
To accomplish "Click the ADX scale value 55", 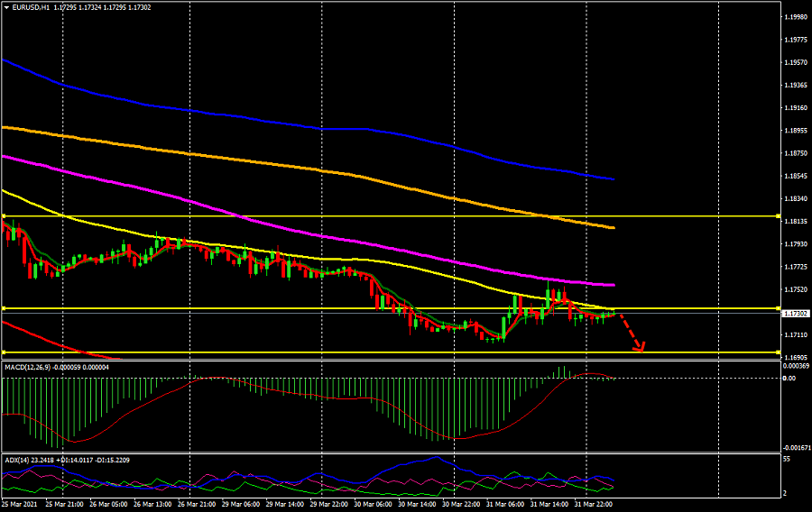I will coord(788,460).
